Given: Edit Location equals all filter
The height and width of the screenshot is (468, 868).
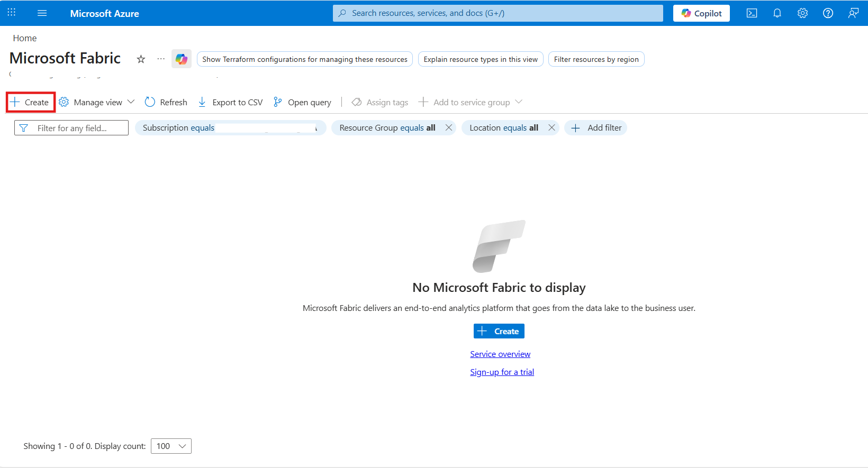Looking at the screenshot, I should coord(504,128).
